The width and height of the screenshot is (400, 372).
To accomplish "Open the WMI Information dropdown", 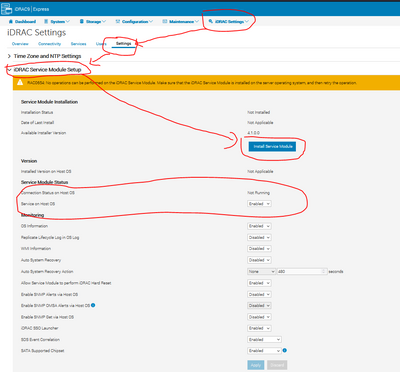I will [x=259, y=249].
